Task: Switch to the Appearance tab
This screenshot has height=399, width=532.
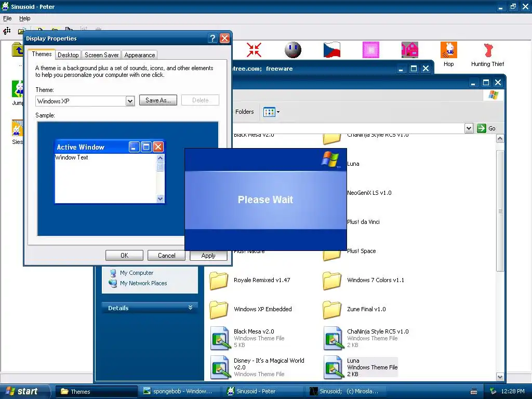Action: coord(139,55)
